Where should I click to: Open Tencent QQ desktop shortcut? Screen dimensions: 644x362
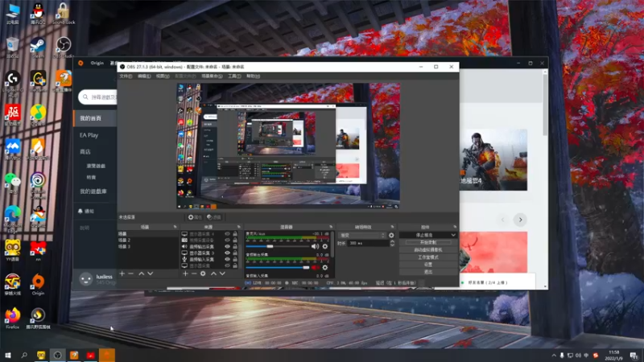coord(38,14)
